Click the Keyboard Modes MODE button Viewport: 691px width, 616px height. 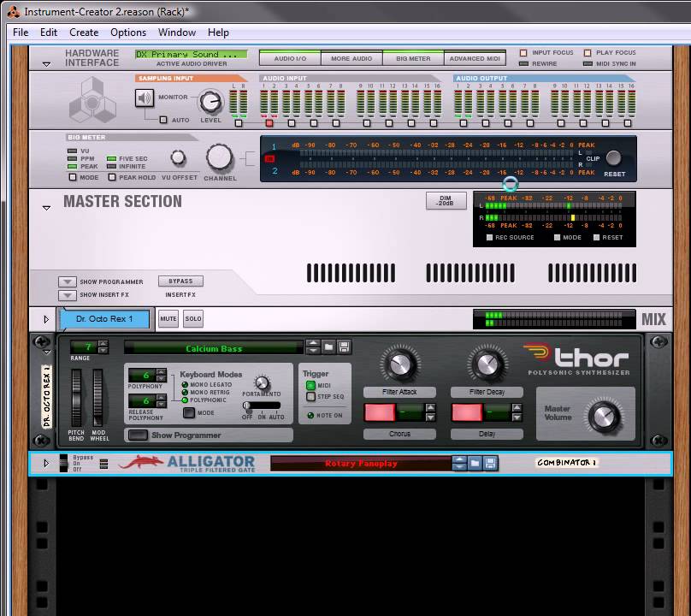[x=189, y=412]
